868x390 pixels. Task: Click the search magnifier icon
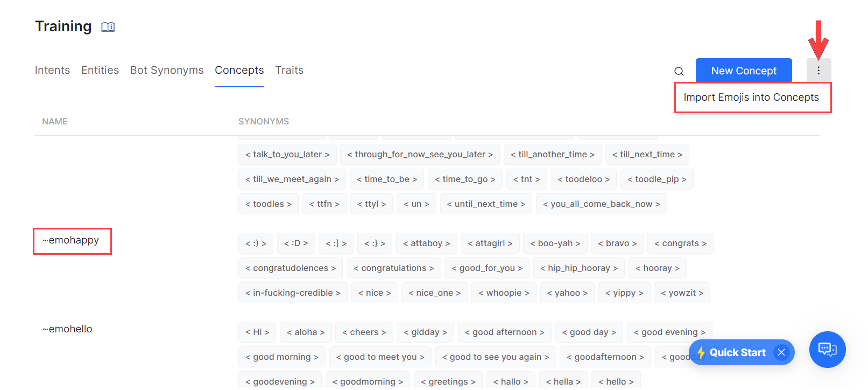click(679, 71)
